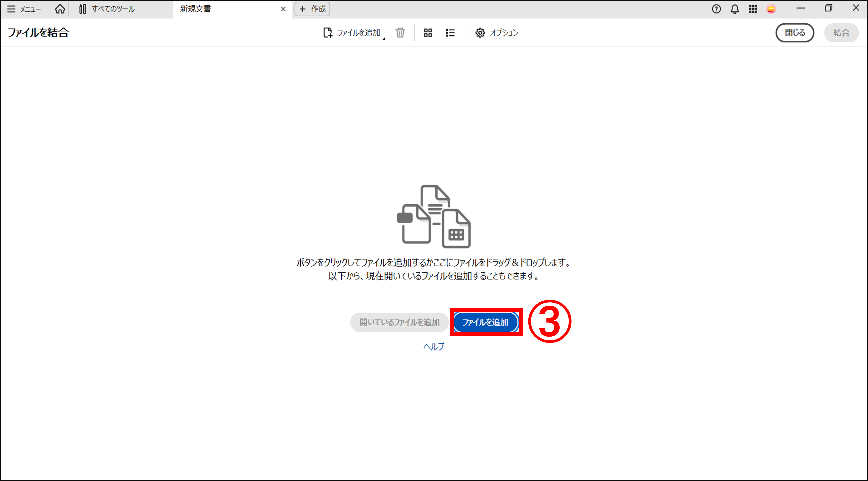Viewport: 868px width, 481px height.
Task: Show notifications bell icon
Action: pos(735,9)
